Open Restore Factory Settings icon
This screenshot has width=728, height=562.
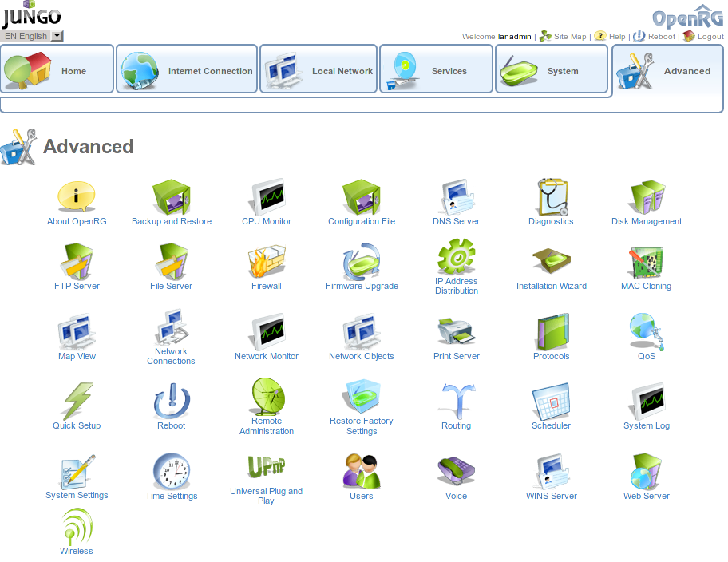coord(362,396)
